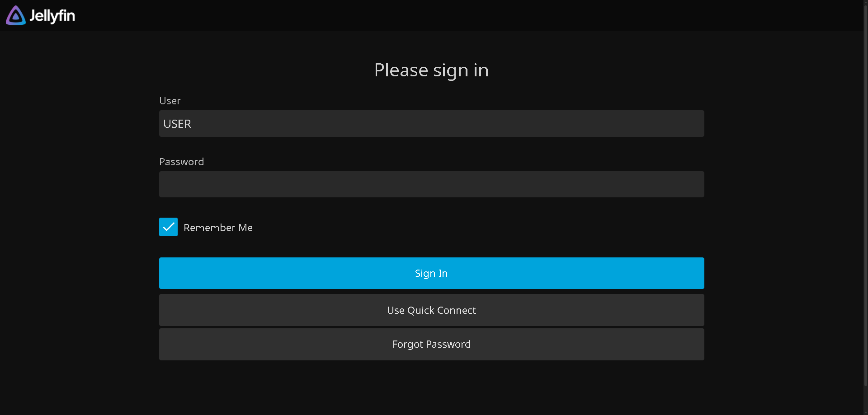Open Use Quick Connect
This screenshot has width=868, height=415.
(431, 310)
